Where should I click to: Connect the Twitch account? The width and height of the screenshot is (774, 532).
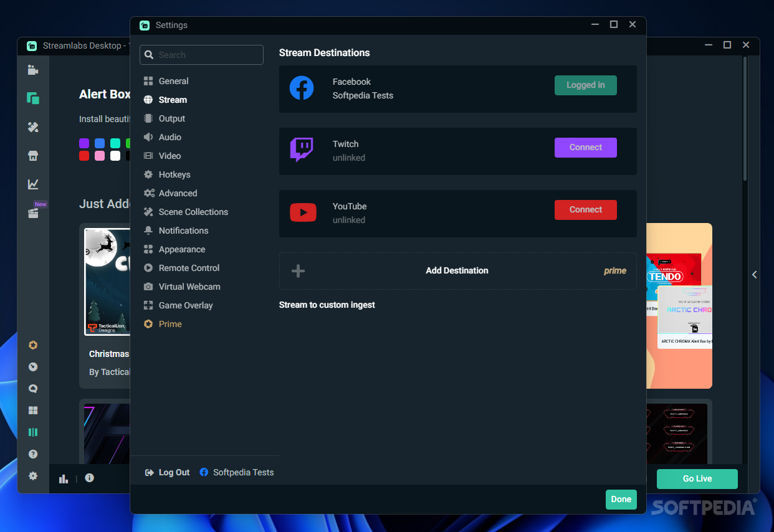click(x=586, y=148)
